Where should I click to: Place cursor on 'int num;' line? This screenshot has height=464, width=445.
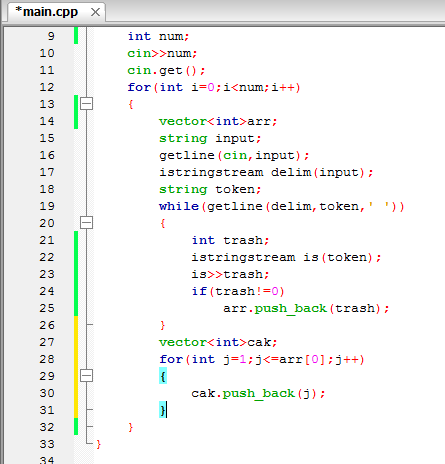(x=158, y=36)
